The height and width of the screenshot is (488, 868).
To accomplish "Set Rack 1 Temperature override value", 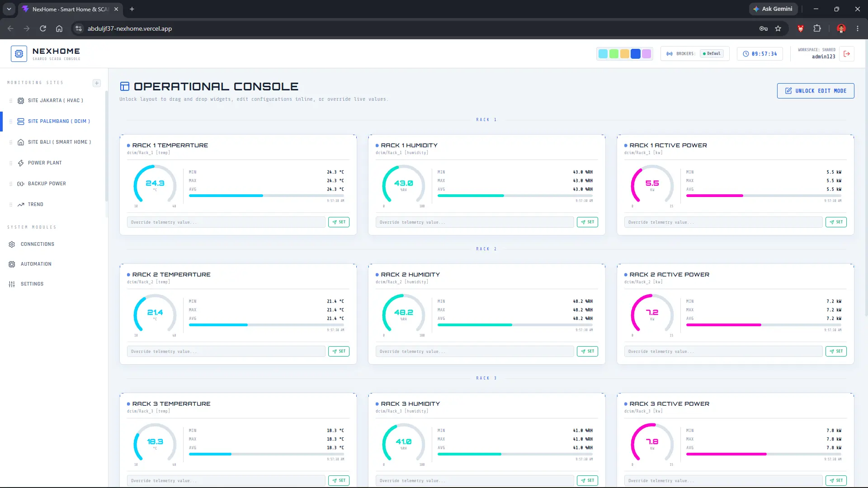I will coord(339,222).
